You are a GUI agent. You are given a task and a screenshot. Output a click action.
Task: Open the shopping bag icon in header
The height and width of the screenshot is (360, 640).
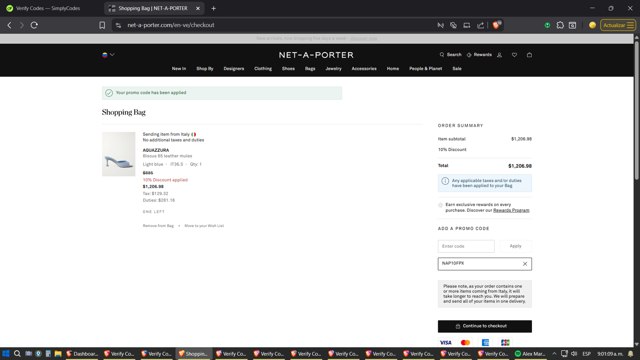tap(529, 55)
